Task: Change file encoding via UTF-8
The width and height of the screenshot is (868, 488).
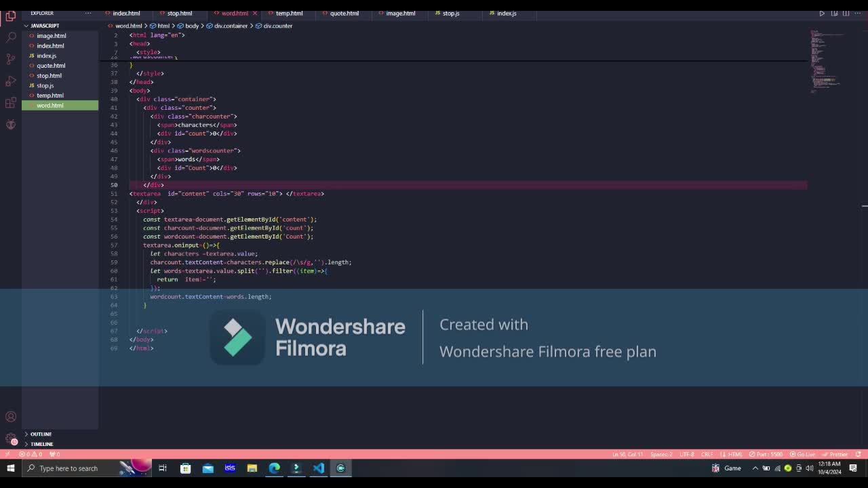Action: (686, 454)
